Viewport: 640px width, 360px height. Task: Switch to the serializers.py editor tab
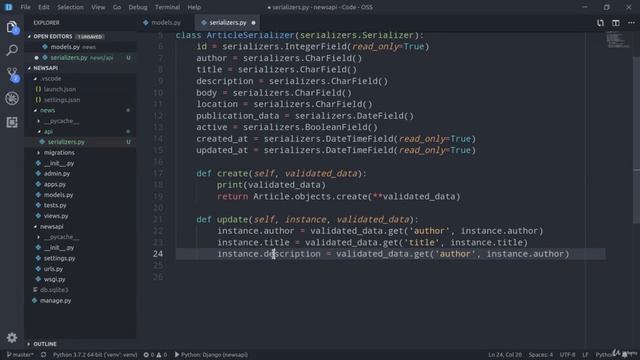point(227,23)
